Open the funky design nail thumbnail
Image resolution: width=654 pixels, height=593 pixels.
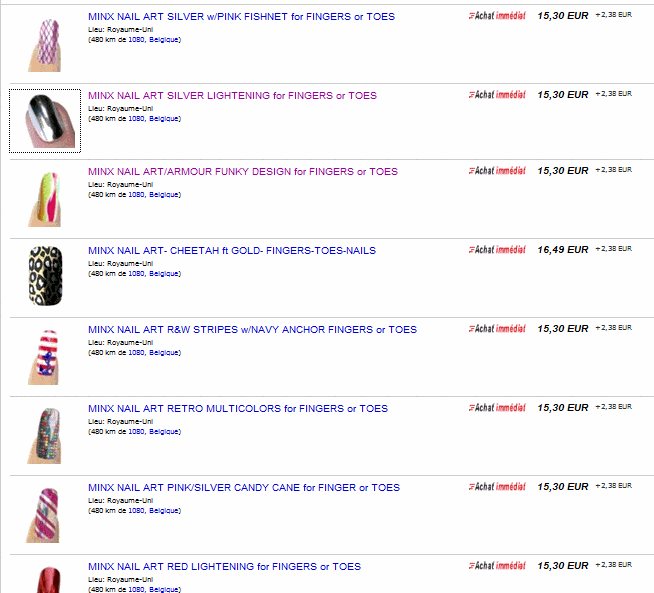(x=45, y=199)
